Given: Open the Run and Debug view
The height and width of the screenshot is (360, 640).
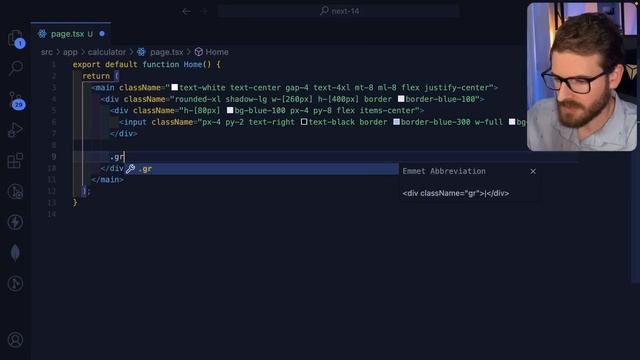Looking at the screenshot, I should (16, 130).
